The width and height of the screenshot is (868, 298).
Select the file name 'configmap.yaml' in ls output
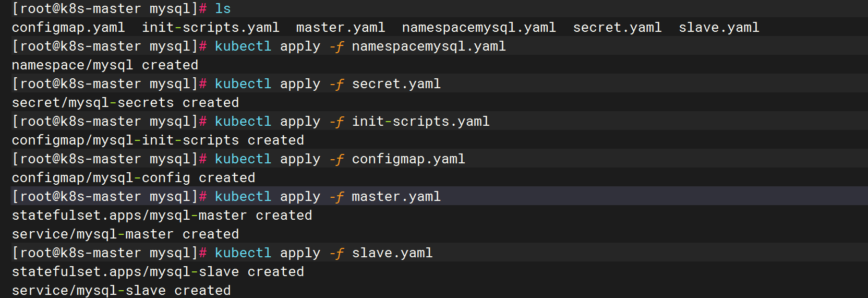click(x=68, y=28)
